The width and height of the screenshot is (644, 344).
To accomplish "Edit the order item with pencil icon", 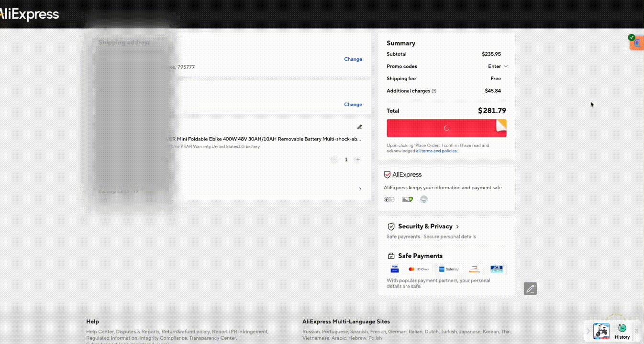I will point(359,127).
